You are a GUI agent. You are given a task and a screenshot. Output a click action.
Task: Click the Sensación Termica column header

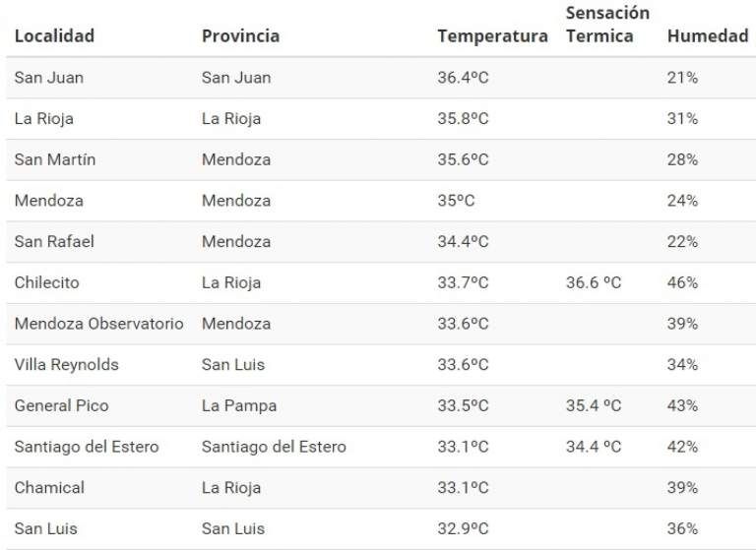pyautogui.click(x=607, y=25)
